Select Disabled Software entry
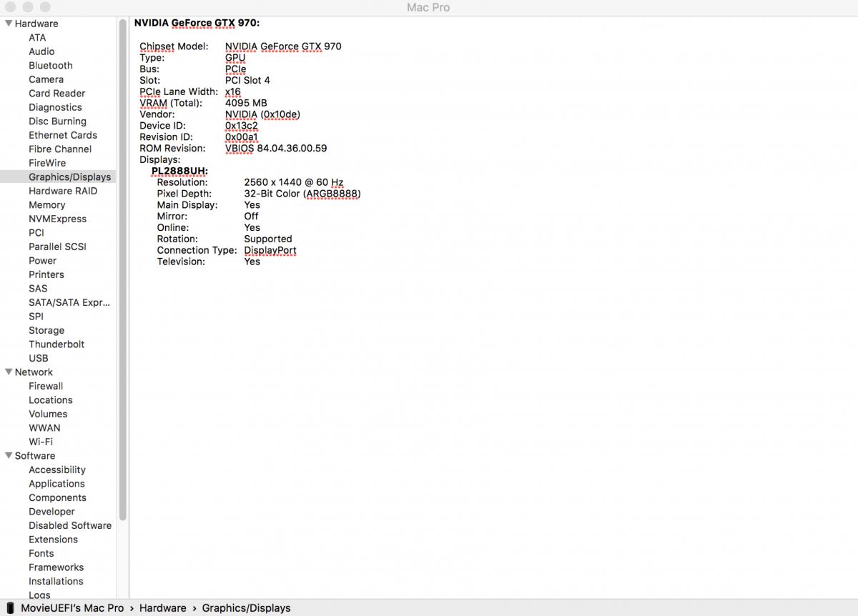 pyautogui.click(x=70, y=525)
